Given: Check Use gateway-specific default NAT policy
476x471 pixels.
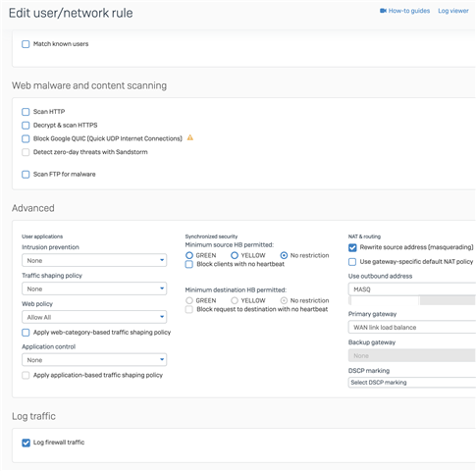Looking at the screenshot, I should pos(352,262).
